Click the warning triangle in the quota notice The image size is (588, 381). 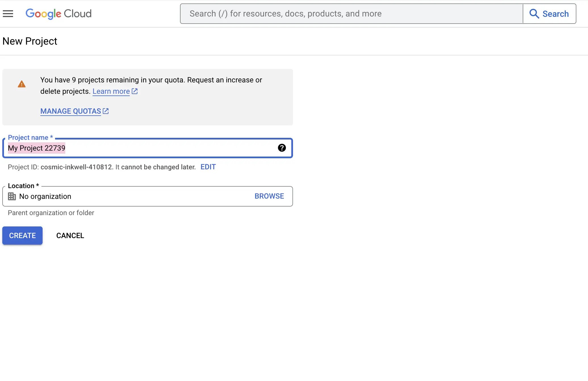click(x=22, y=84)
